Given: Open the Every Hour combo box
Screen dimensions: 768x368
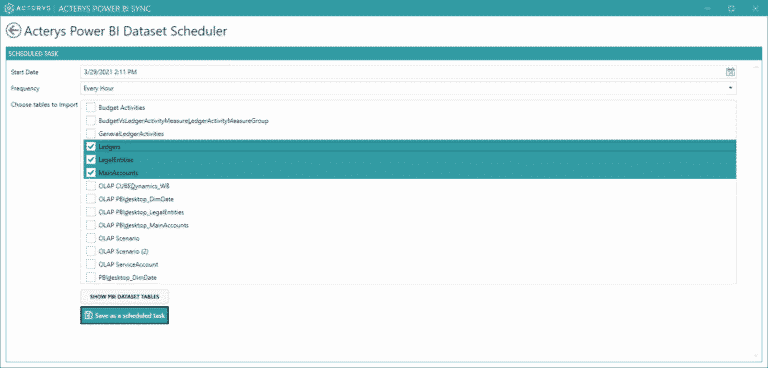Looking at the screenshot, I should [x=408, y=88].
